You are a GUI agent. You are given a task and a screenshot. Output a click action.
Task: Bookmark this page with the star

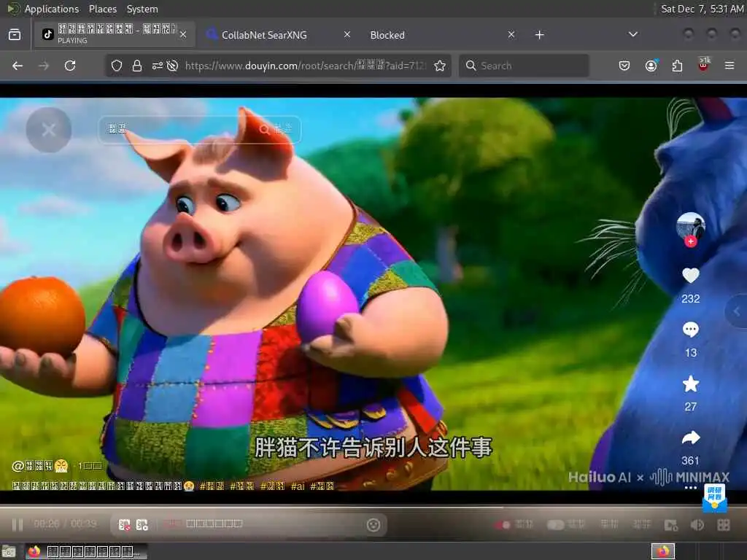tap(440, 66)
